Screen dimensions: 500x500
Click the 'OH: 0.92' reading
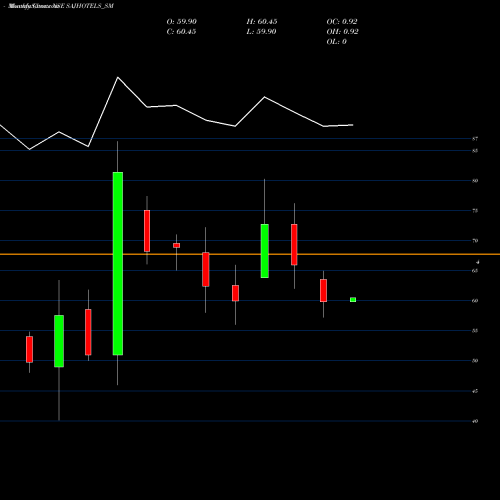[342, 32]
